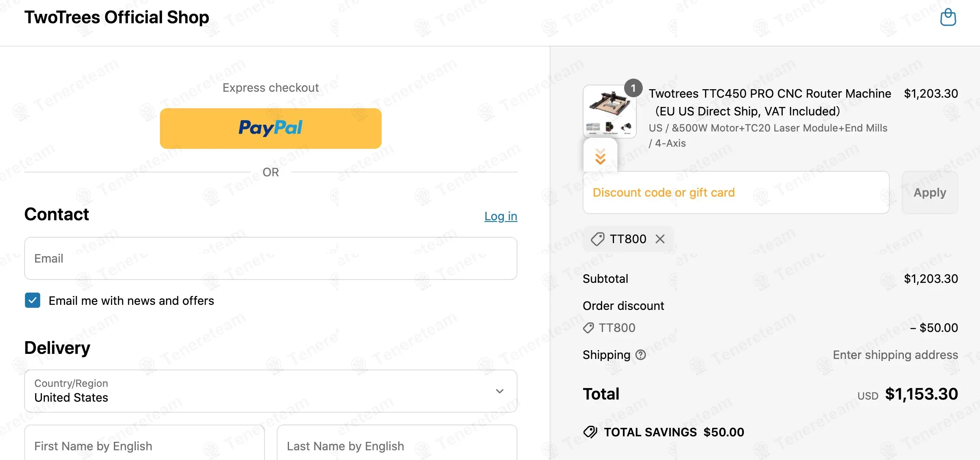Click the TT800 tag icon in discount chip
The width and height of the screenshot is (980, 460).
(x=597, y=239)
